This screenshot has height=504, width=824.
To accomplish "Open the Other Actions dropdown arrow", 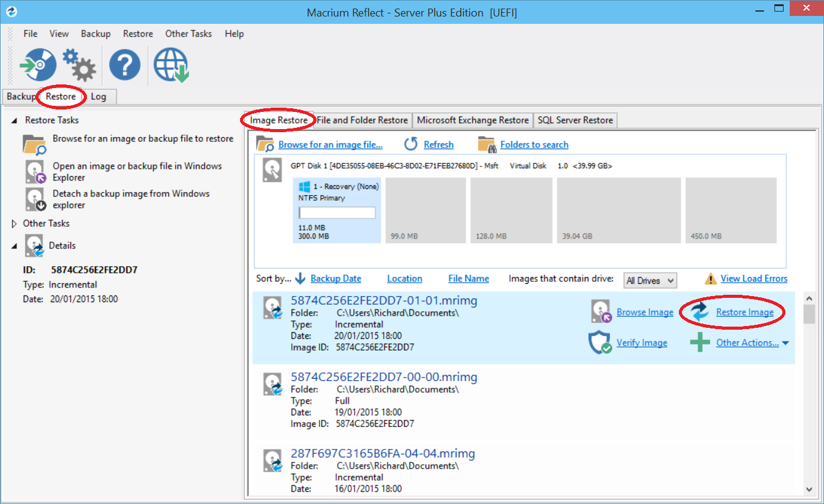I will [785, 343].
